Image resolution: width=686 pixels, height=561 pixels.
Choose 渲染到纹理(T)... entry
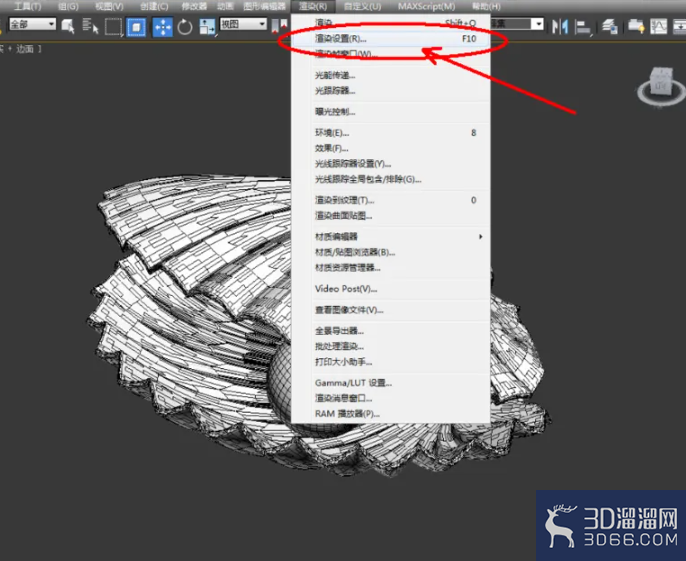point(391,200)
